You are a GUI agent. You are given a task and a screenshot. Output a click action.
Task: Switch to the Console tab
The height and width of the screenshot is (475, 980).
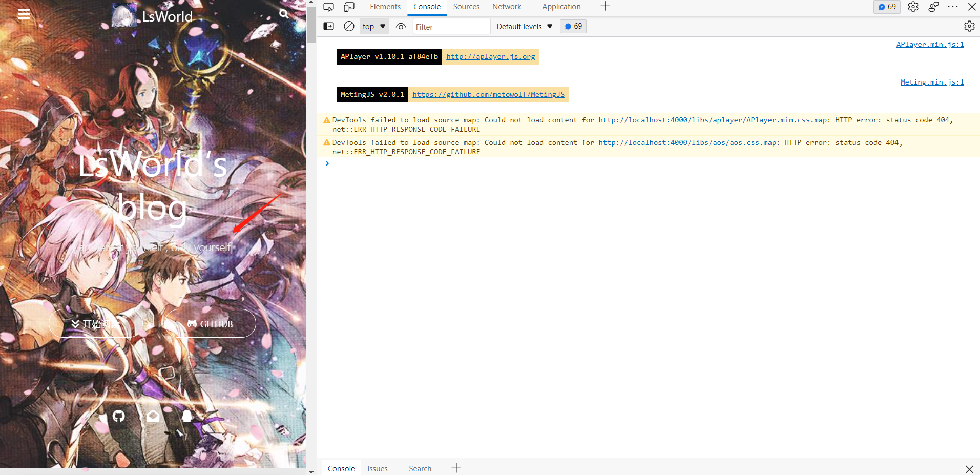(427, 7)
